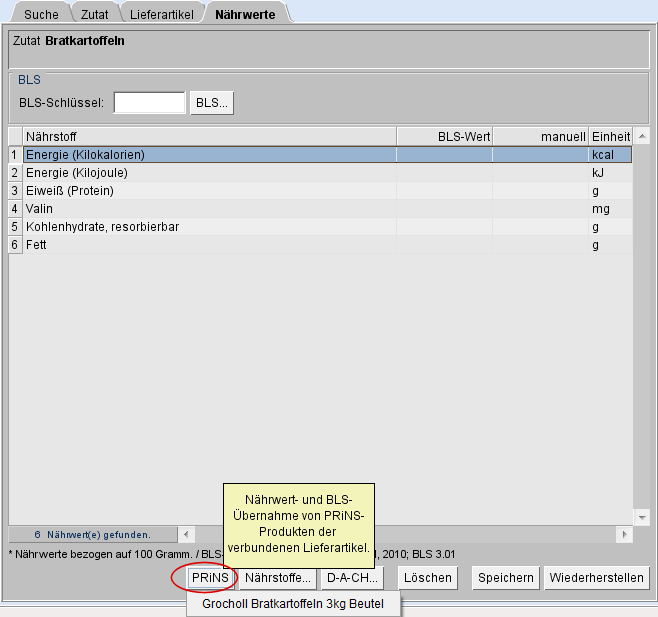Click into the BLS-Schlüssel input field
This screenshot has width=658, height=617.
pos(149,103)
